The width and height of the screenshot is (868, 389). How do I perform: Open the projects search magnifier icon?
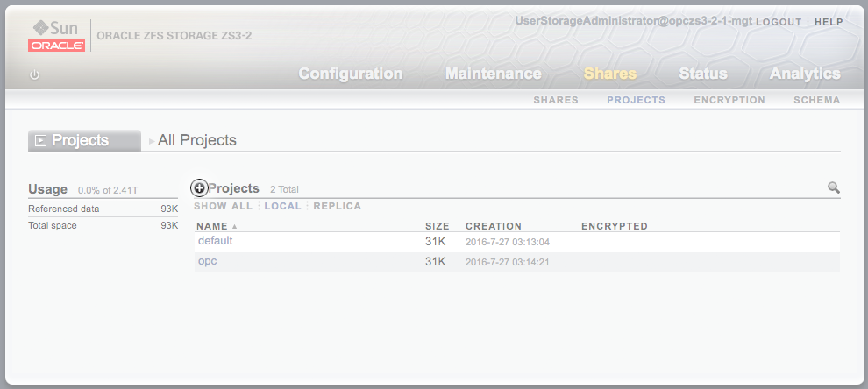(834, 187)
